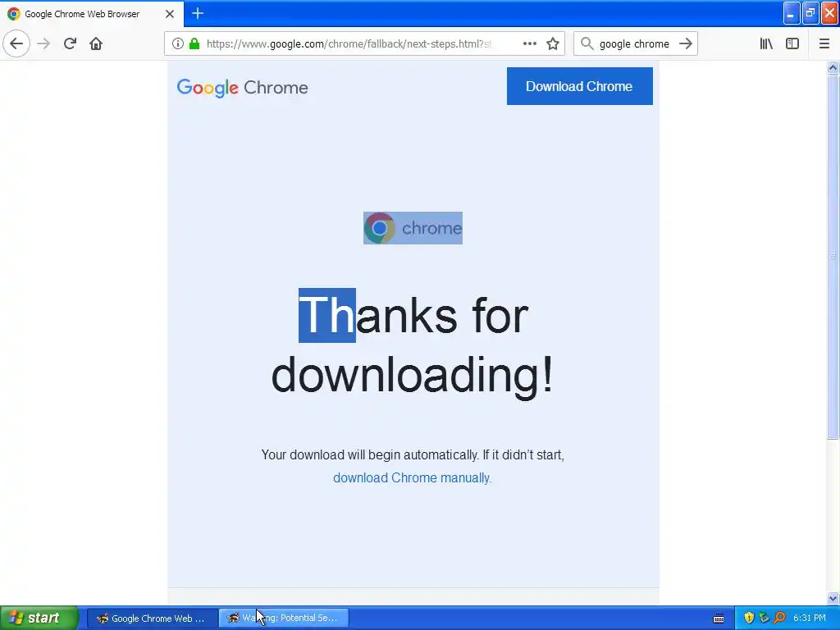Open page actions three-dot menu

(530, 44)
